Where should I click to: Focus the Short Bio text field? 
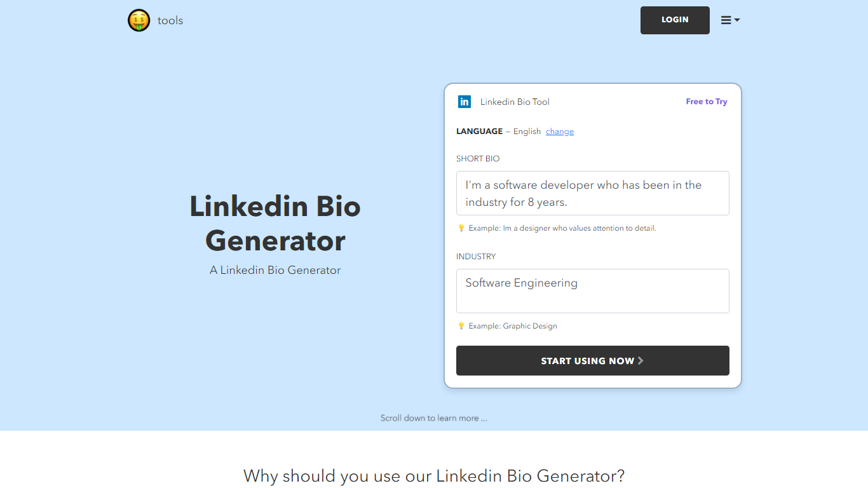tap(592, 193)
